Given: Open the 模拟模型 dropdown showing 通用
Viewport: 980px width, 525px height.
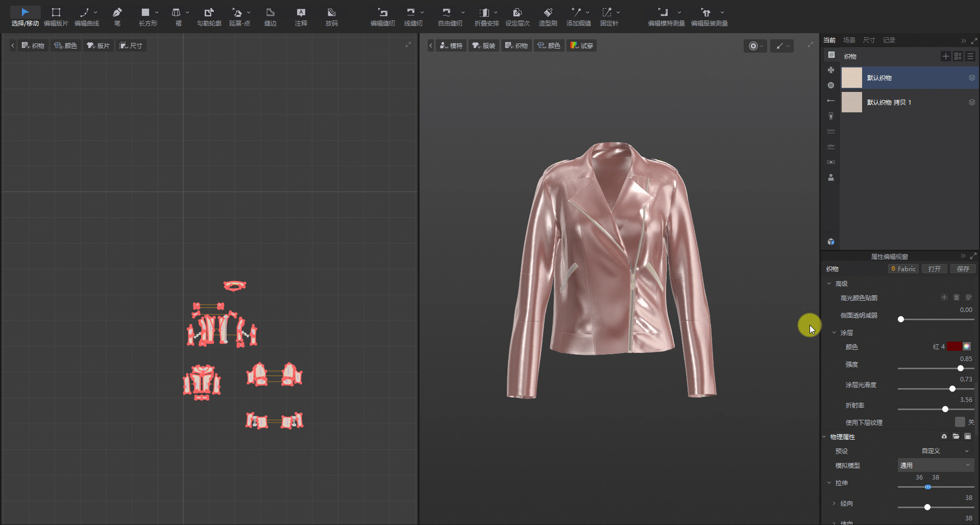Looking at the screenshot, I should pos(935,465).
